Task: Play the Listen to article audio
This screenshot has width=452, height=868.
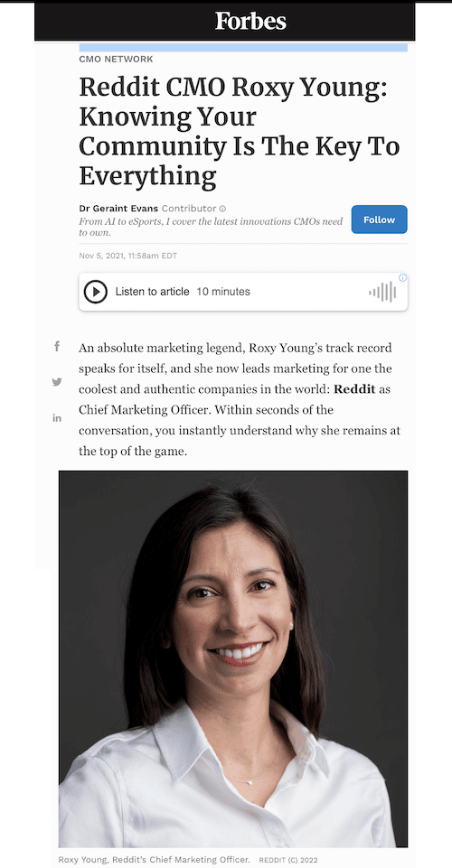Action: coord(95,291)
